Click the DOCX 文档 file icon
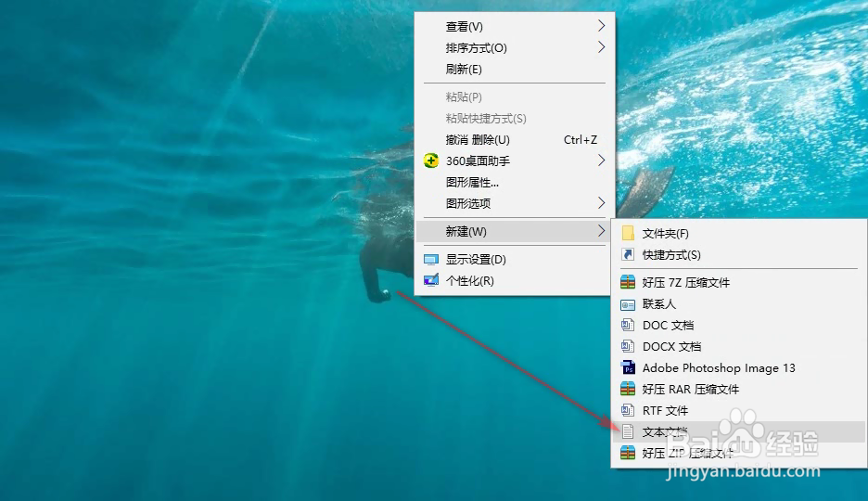 [x=628, y=347]
